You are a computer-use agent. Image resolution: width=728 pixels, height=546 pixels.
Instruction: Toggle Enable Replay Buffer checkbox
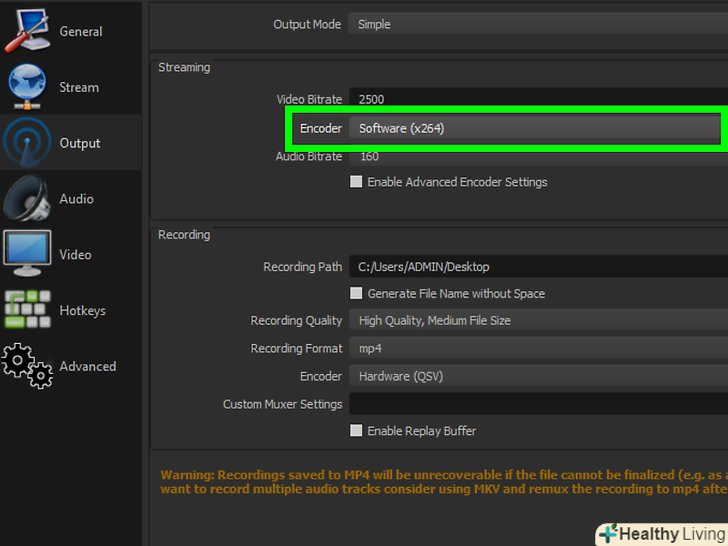(x=356, y=431)
